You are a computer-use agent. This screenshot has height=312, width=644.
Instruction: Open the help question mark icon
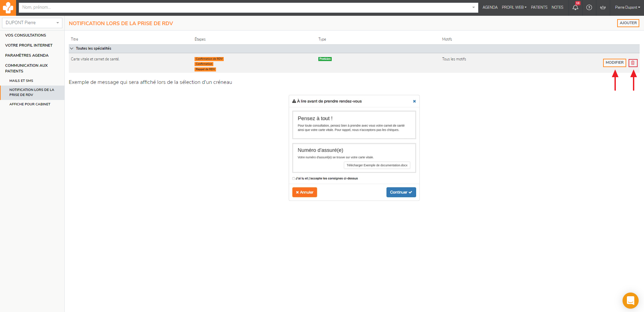click(x=589, y=7)
